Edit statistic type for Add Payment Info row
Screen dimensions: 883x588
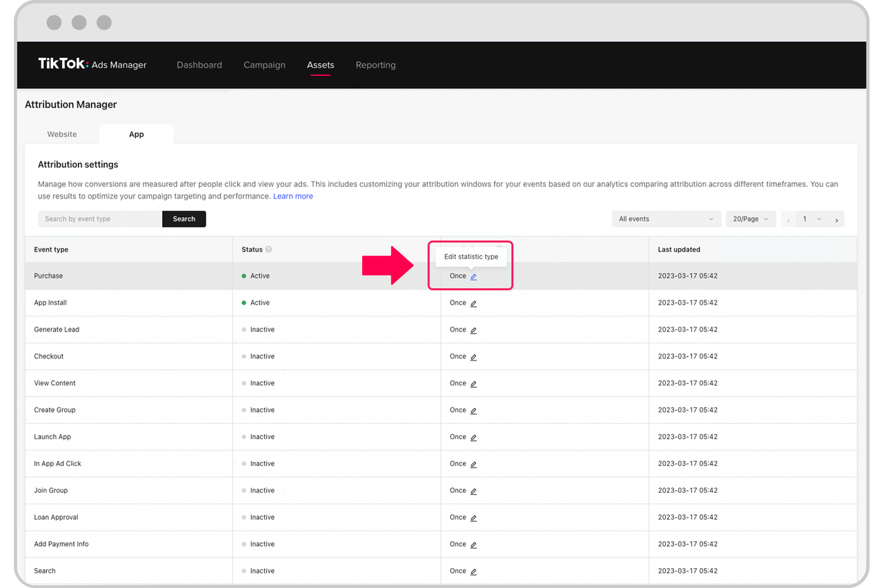473,545
